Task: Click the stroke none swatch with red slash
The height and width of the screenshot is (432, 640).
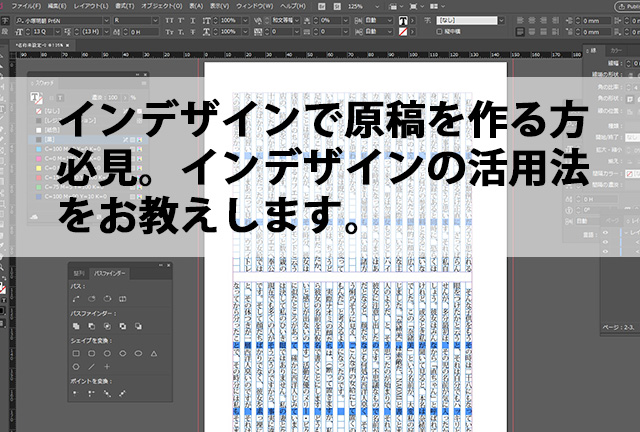Action: point(403,31)
